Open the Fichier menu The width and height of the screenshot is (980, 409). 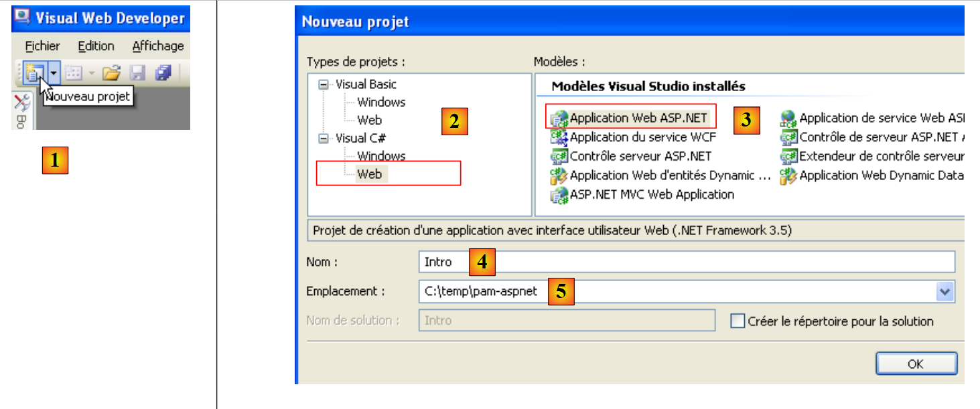click(42, 46)
